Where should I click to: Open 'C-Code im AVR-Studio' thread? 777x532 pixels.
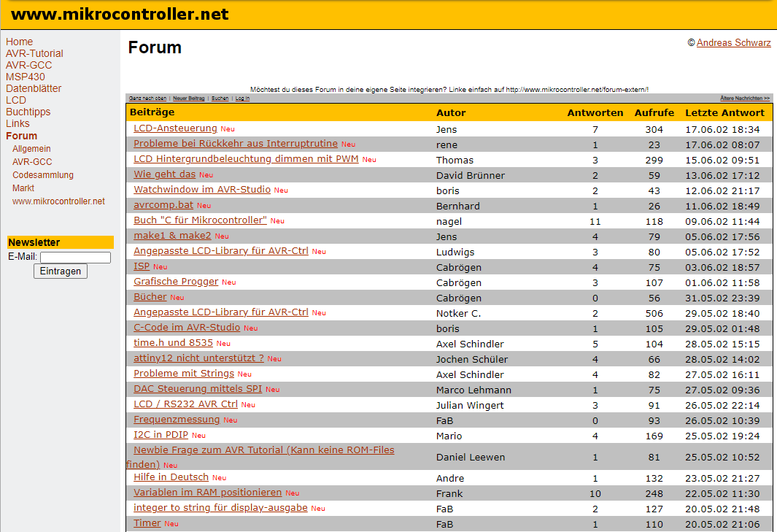click(187, 328)
